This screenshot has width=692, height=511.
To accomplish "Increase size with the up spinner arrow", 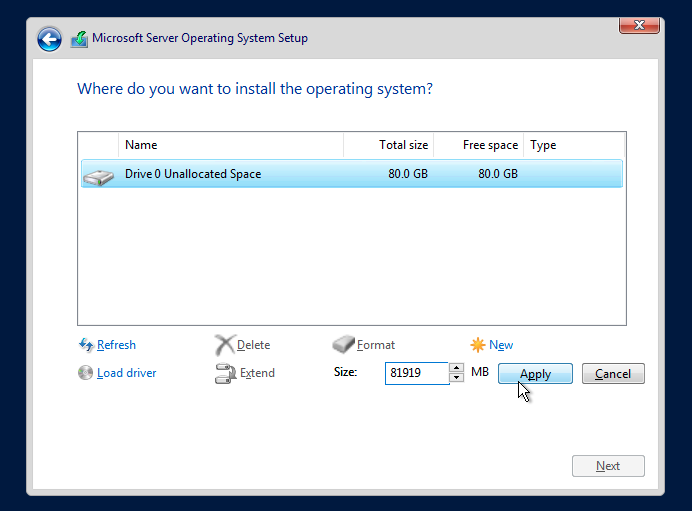I will click(457, 368).
